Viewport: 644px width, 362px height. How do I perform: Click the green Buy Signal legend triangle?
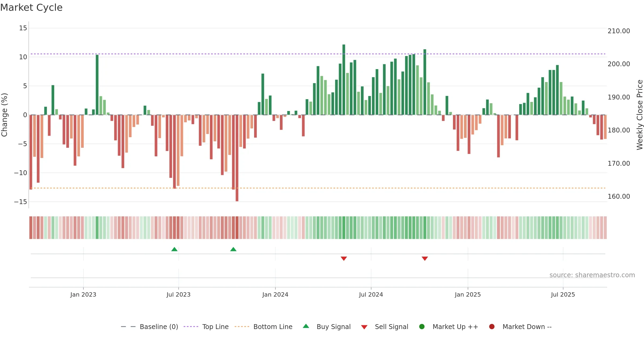(x=306, y=326)
